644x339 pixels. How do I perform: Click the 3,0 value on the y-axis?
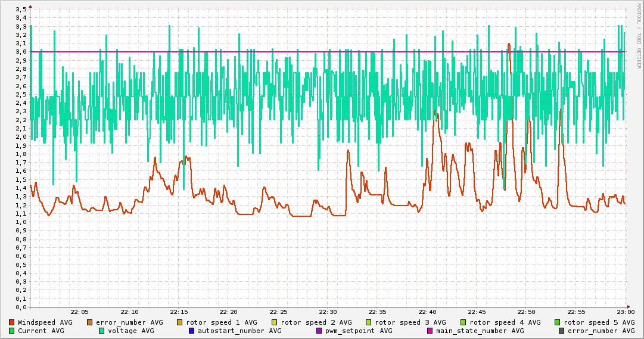(21, 52)
